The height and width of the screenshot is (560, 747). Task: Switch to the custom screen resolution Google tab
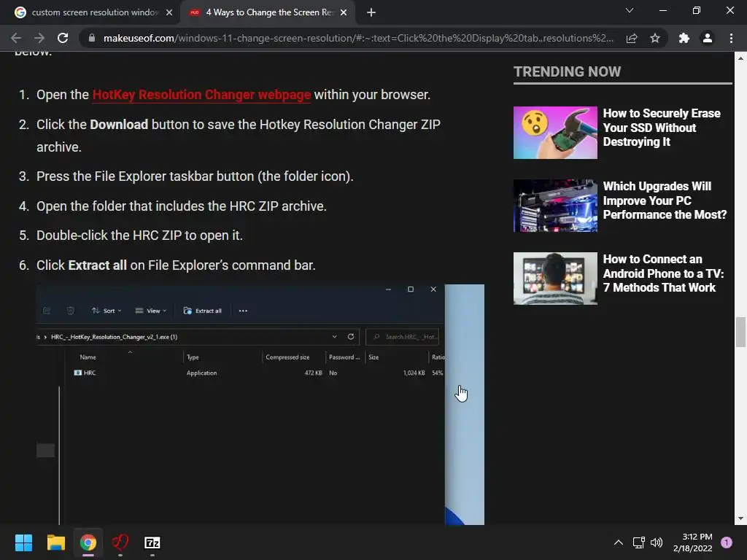coord(94,12)
